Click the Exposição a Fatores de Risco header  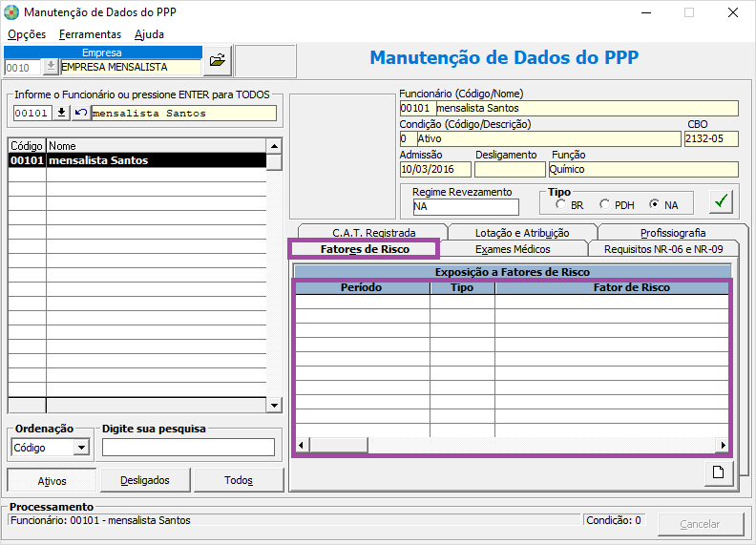(512, 272)
